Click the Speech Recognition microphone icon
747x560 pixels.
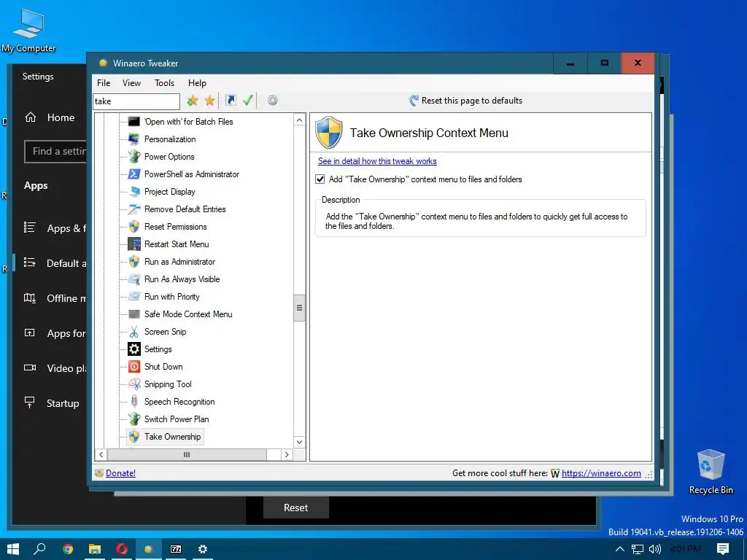click(134, 402)
